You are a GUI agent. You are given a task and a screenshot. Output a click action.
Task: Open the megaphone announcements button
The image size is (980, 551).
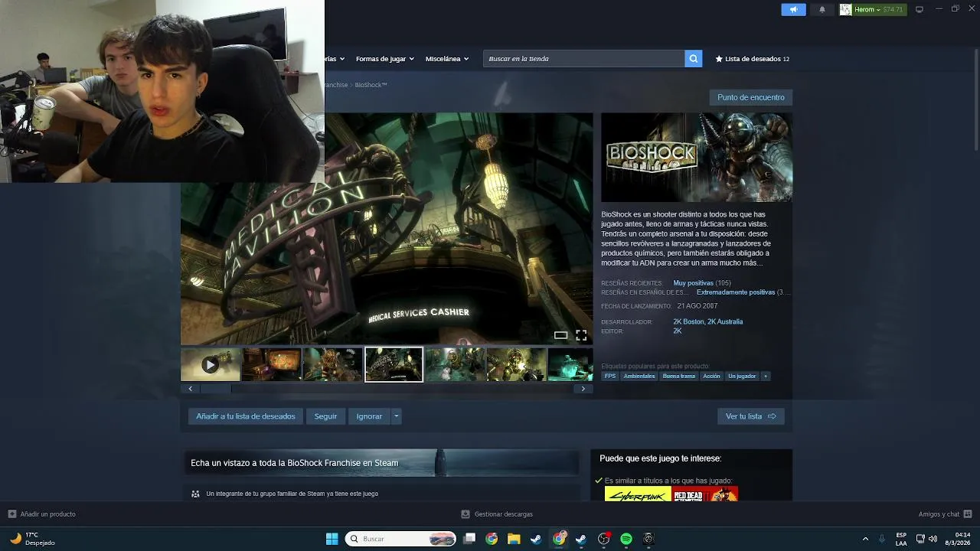(x=793, y=9)
